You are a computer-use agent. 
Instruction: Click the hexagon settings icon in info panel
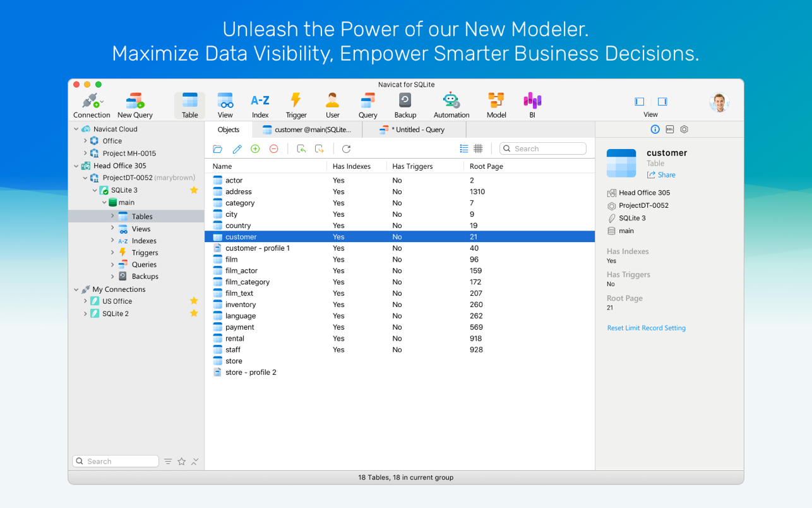point(684,130)
